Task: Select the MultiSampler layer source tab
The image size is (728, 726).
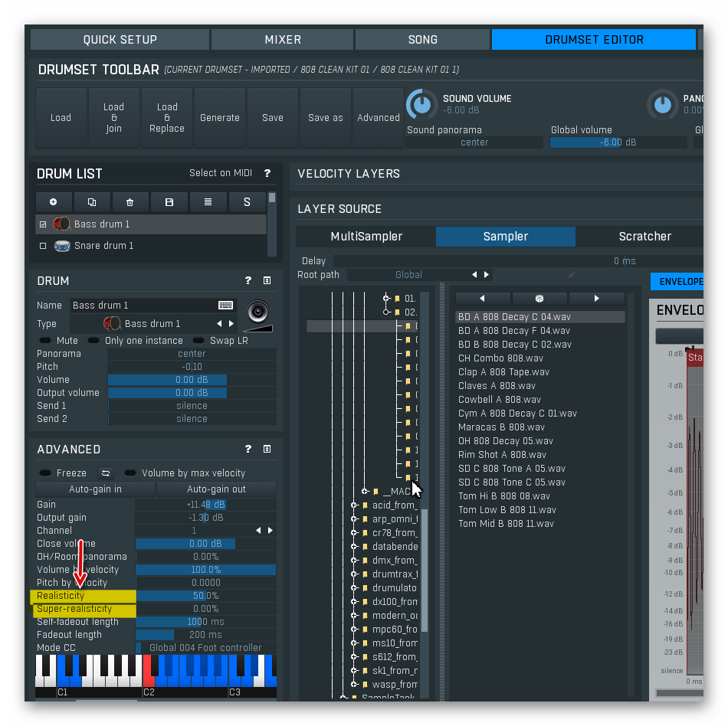Action: 366,237
